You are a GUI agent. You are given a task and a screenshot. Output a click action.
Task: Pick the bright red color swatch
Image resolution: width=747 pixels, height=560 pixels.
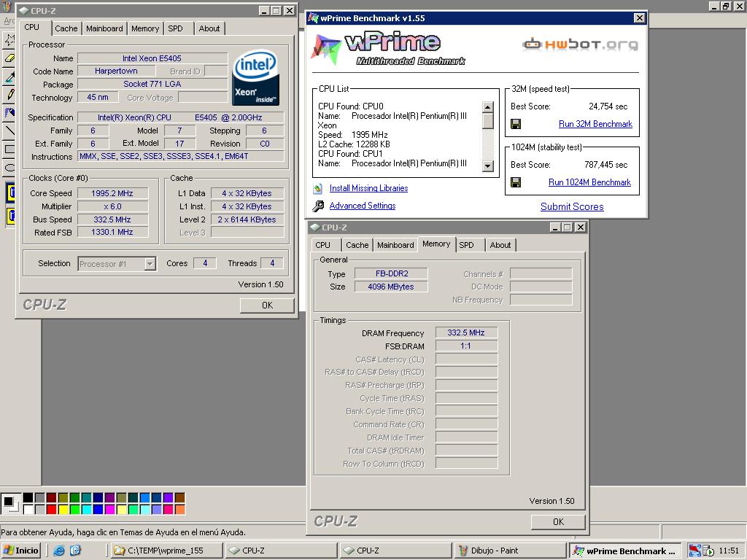(x=52, y=510)
